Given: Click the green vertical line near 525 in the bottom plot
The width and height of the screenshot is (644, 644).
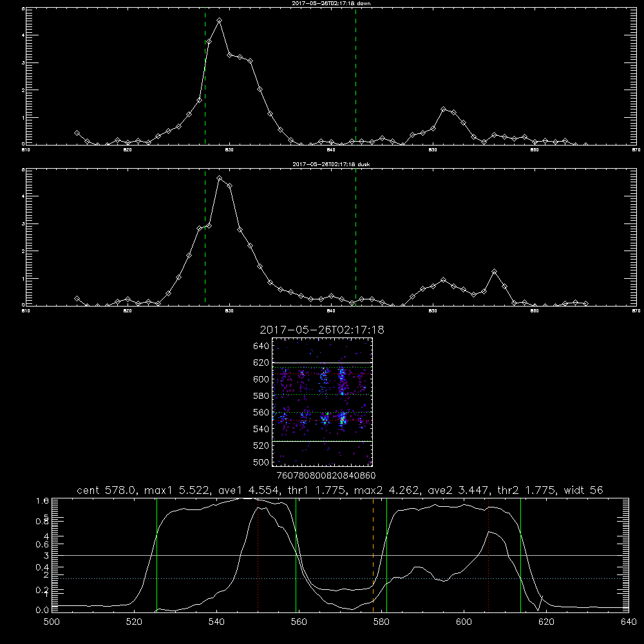Looking at the screenshot, I should tap(156, 554).
